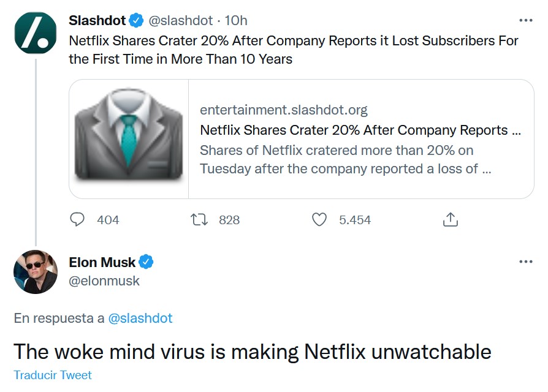The height and width of the screenshot is (392, 548).
Task: Open Elon Musk tweet's three-dot menu
Action: 526,262
